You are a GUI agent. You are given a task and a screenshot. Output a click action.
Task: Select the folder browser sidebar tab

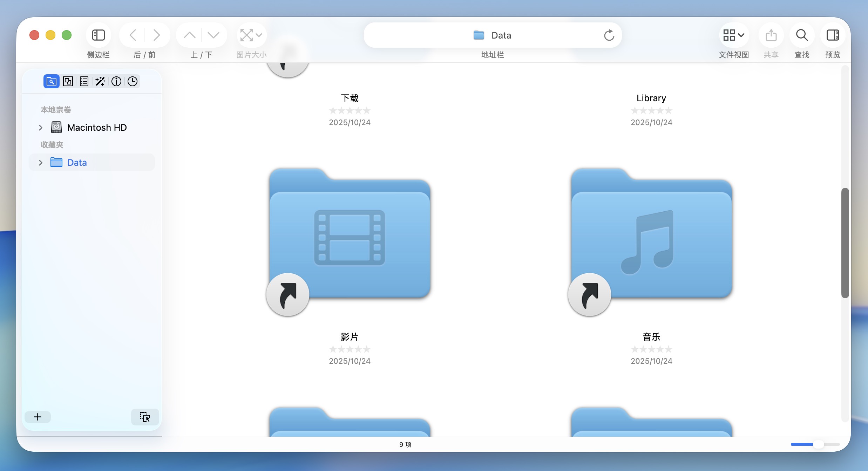click(51, 81)
